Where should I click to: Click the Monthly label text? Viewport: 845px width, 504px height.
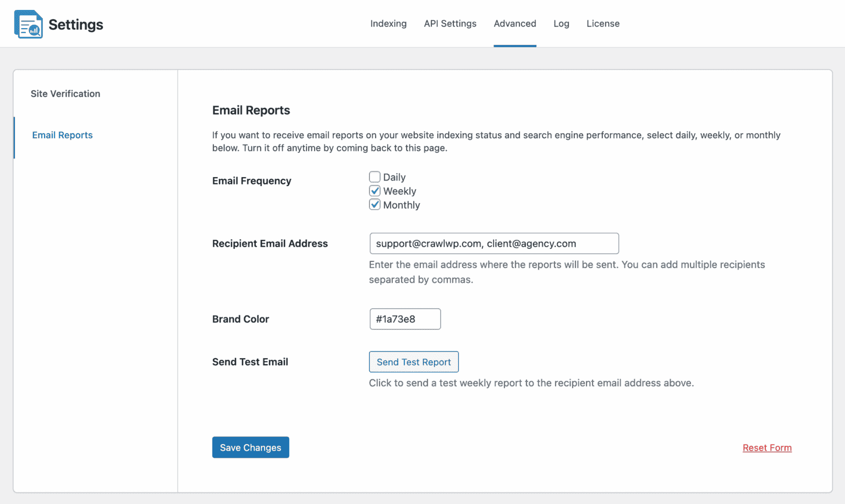pos(402,205)
